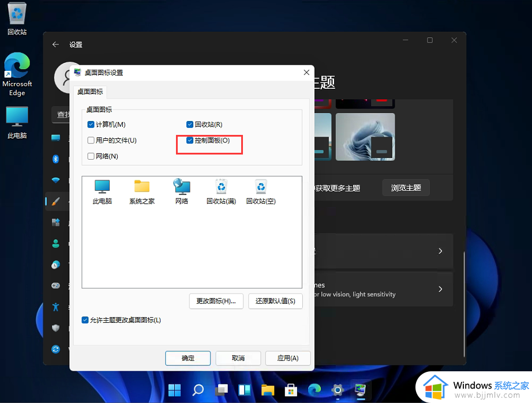Click 更改图标(H)... button

tap(216, 301)
